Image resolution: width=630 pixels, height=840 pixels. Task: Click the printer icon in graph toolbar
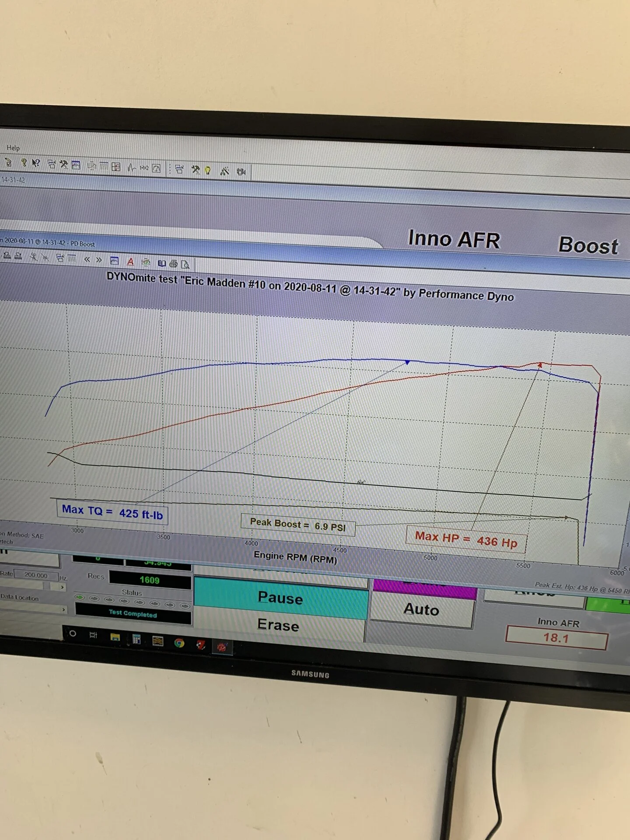click(x=173, y=263)
